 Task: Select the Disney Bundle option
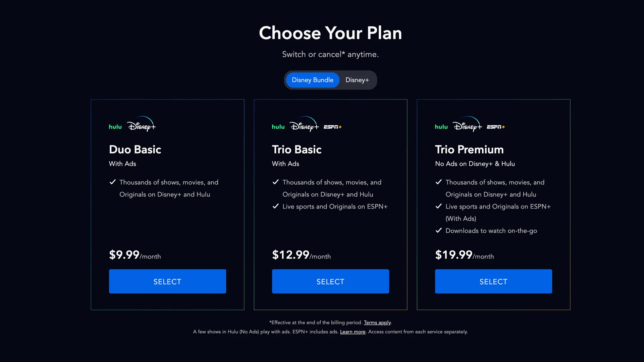pos(312,80)
